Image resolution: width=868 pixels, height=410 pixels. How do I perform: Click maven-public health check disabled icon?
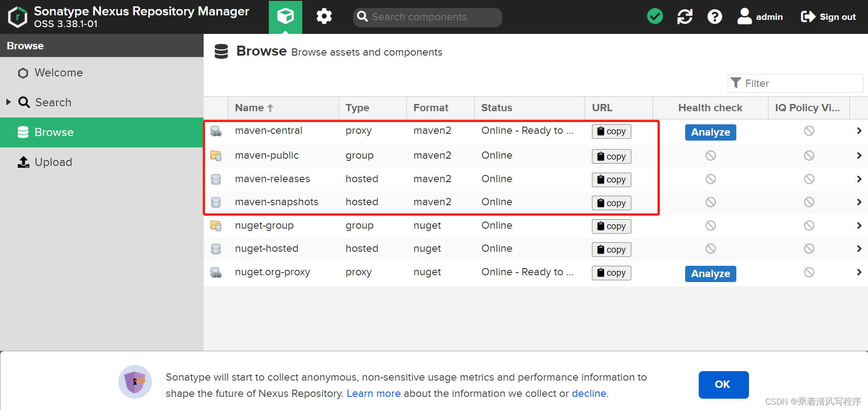point(711,156)
